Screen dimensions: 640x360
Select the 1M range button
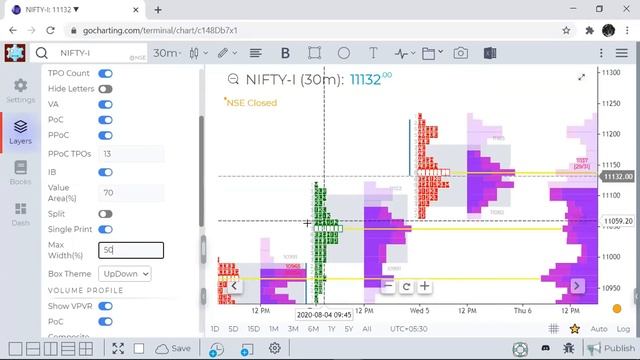[273, 329]
